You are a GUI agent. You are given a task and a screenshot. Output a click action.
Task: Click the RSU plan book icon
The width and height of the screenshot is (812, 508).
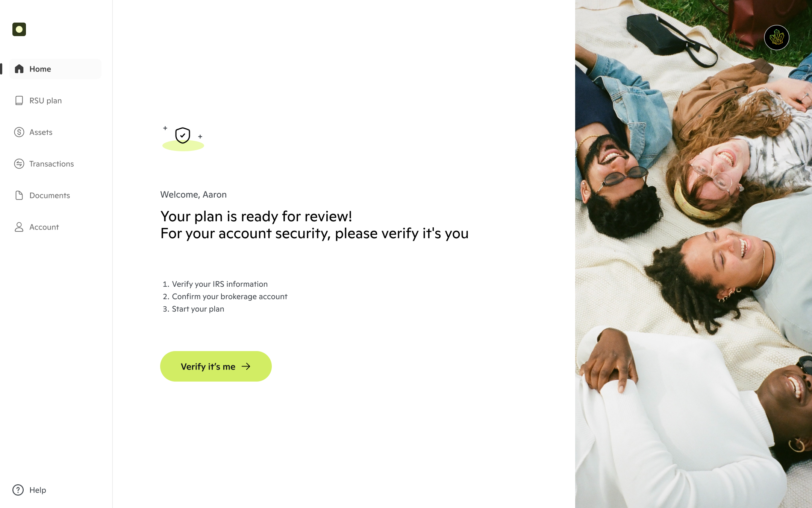click(19, 100)
